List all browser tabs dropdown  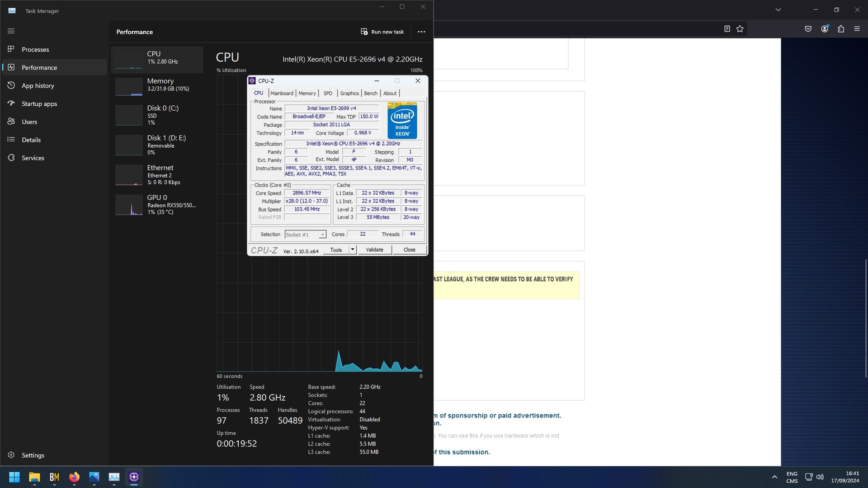[x=778, y=9]
